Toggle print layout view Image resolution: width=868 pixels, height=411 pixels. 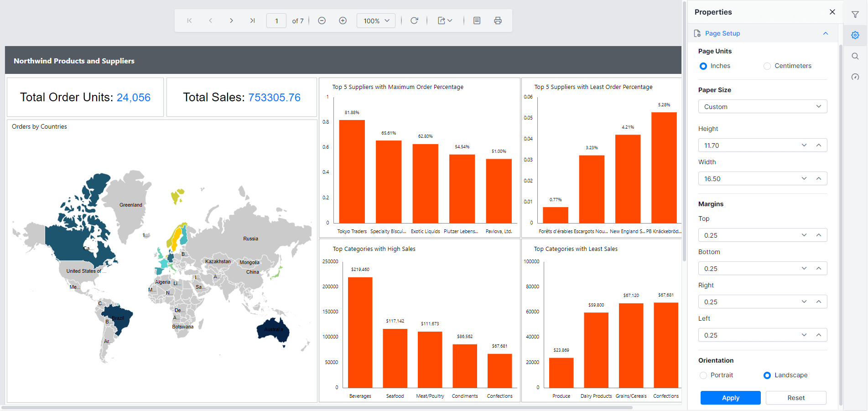pos(477,21)
